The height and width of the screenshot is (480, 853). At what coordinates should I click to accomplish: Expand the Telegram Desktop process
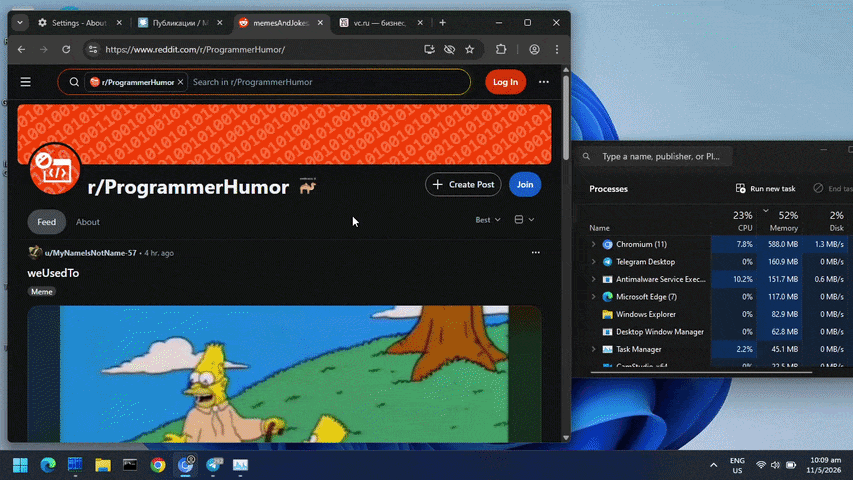coord(594,262)
